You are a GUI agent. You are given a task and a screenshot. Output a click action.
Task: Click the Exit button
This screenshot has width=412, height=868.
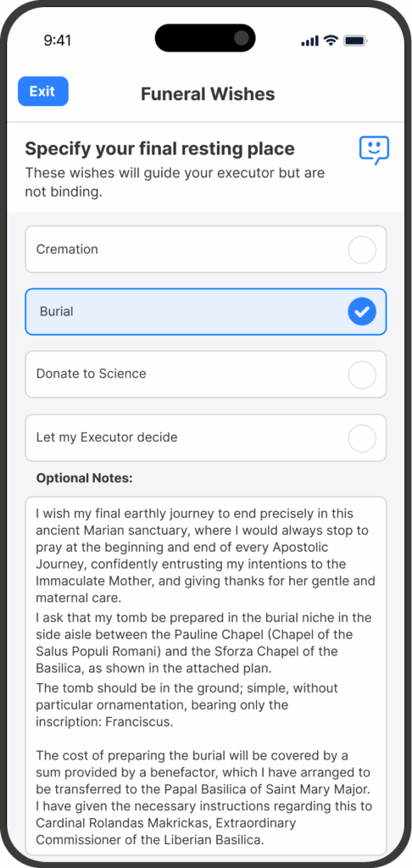point(43,92)
